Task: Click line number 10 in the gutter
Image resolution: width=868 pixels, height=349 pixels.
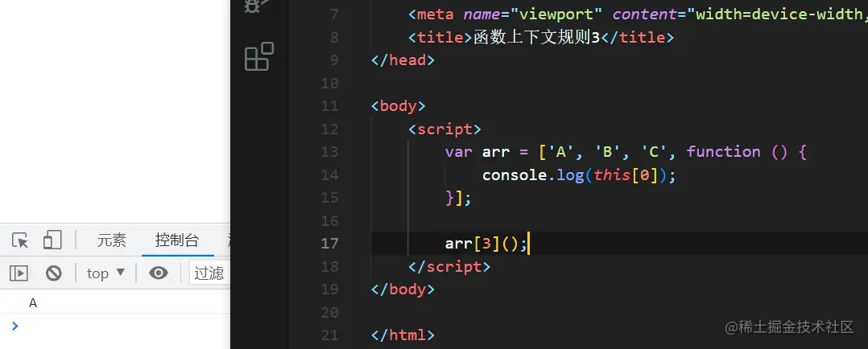Action: pyautogui.click(x=329, y=84)
